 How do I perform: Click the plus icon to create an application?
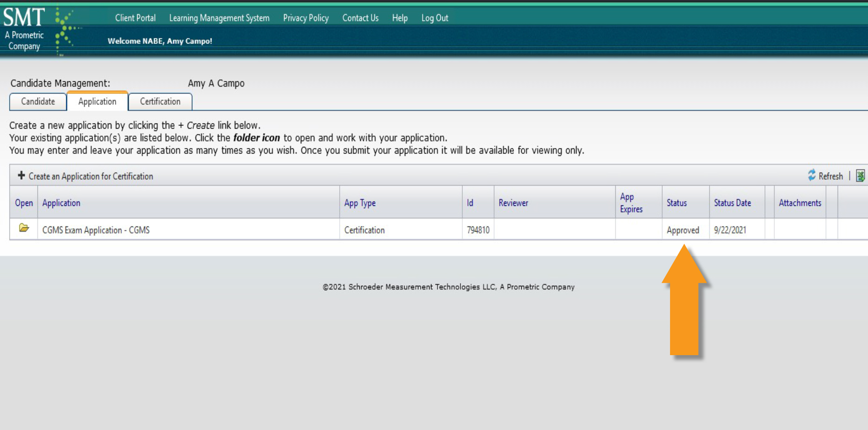[x=21, y=176]
